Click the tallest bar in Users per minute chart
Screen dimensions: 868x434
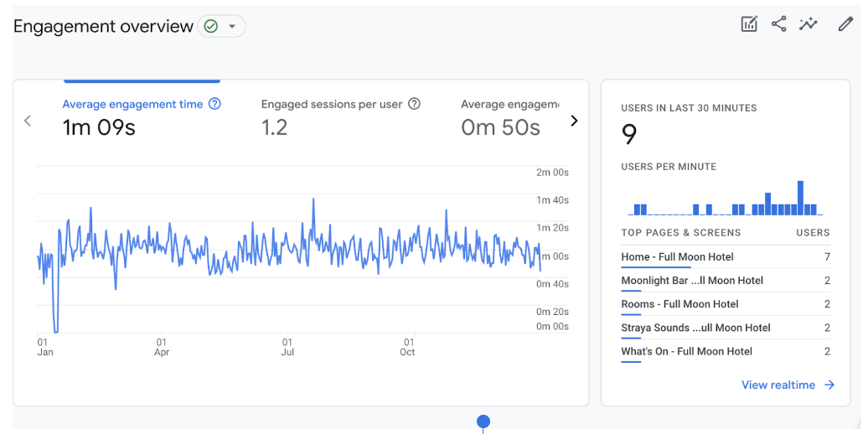(801, 199)
